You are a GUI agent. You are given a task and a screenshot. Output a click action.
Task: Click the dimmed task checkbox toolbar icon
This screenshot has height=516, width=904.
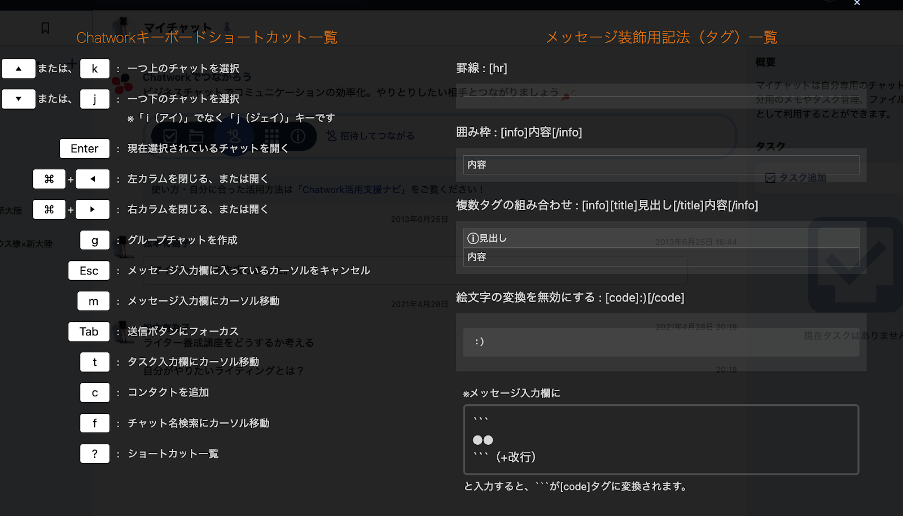tap(170, 136)
